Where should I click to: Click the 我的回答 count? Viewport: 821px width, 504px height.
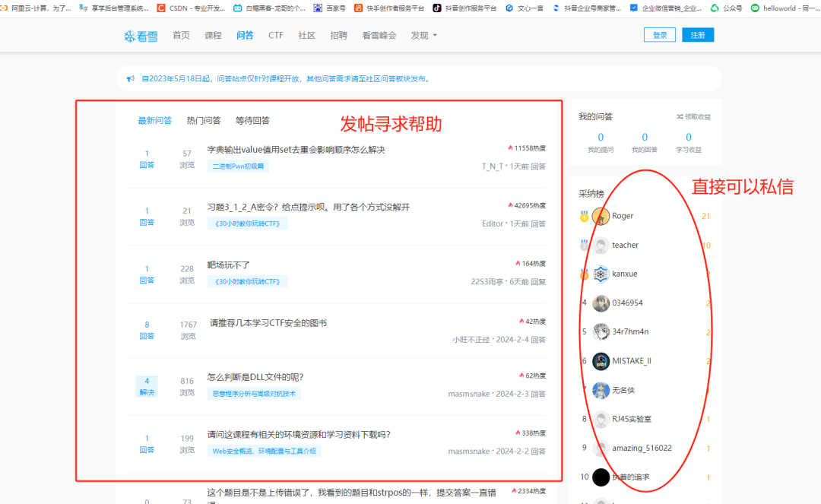645,137
